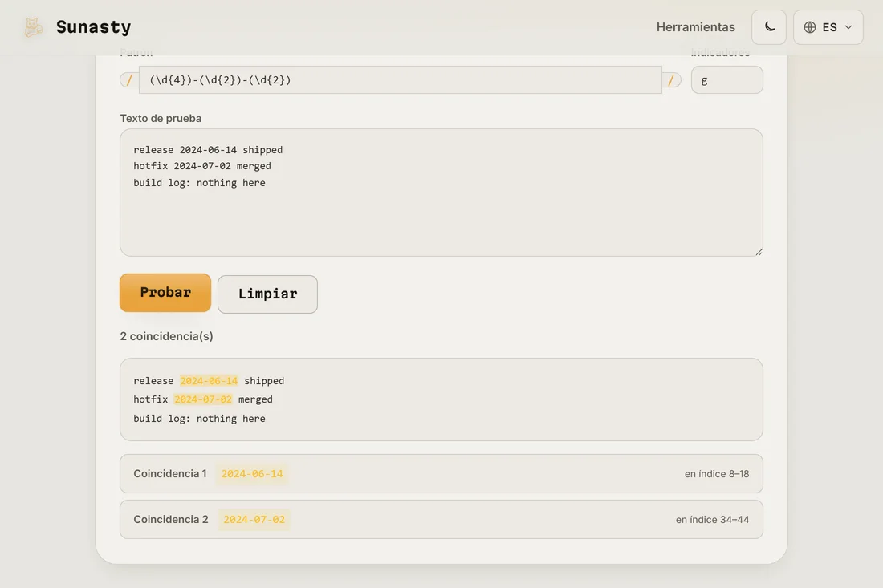883x588 pixels.
Task: Click 'release 2024-06-14 shipped' line in textarea
Action: pyautogui.click(x=208, y=150)
